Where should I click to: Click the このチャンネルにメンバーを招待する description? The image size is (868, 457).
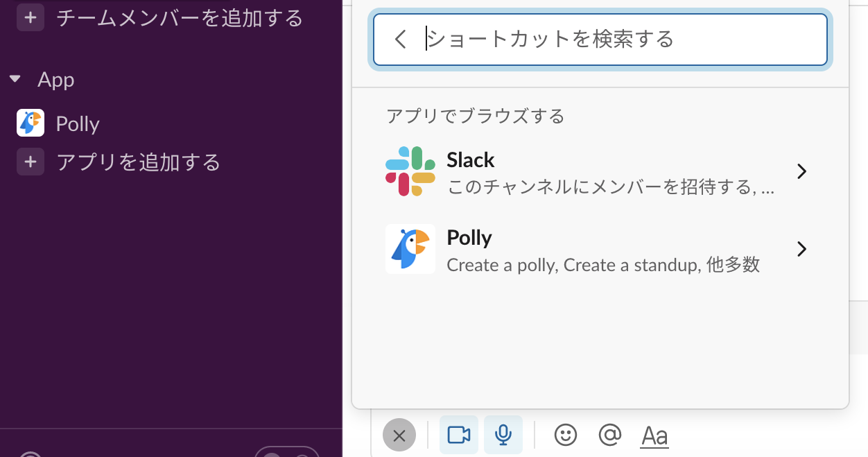click(x=611, y=187)
